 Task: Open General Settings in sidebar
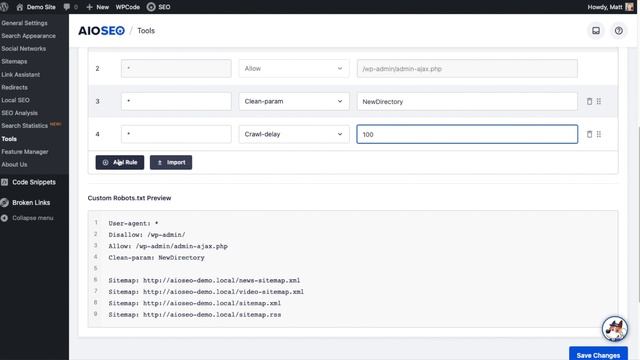coord(24,23)
